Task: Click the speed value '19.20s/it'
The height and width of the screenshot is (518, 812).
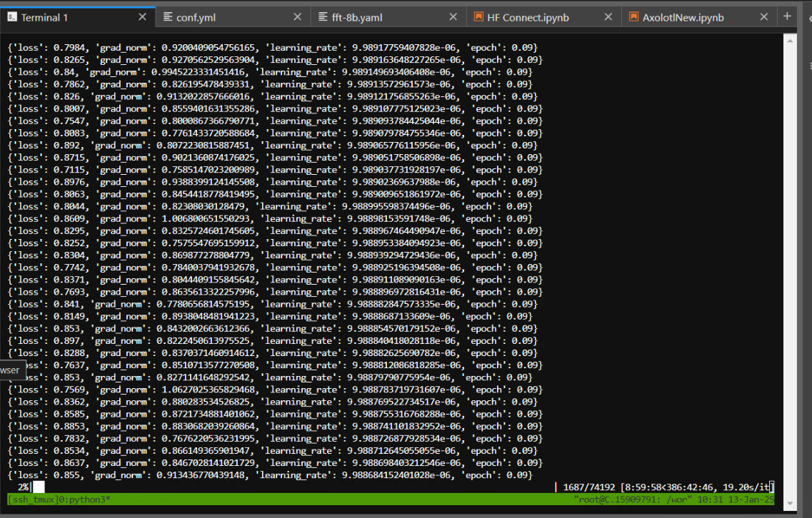Action: coord(746,487)
